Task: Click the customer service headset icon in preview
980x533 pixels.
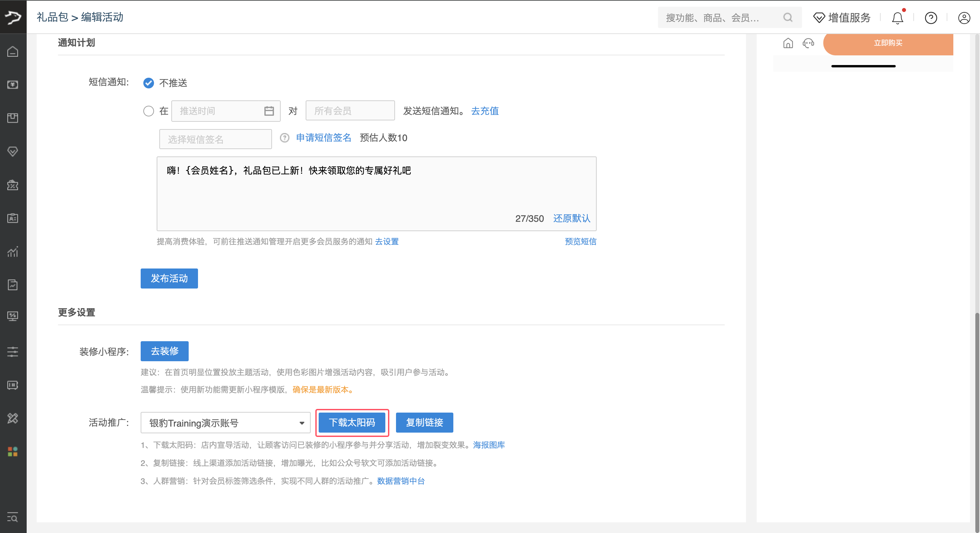Action: tap(808, 43)
